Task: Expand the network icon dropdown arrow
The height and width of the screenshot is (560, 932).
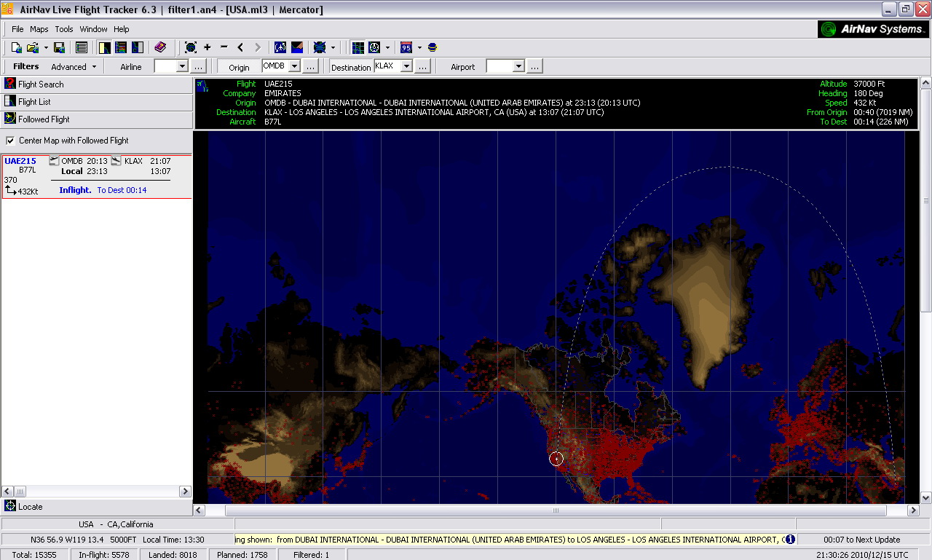Action: click(x=333, y=47)
